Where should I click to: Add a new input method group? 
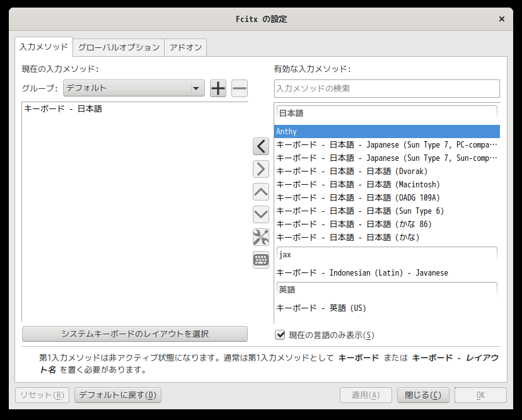point(218,88)
